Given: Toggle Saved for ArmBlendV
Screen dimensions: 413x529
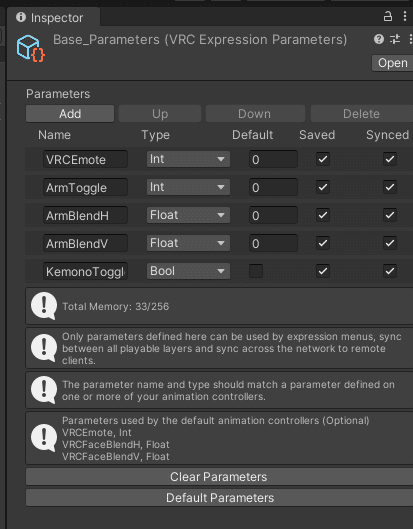Looking at the screenshot, I should point(323,243).
